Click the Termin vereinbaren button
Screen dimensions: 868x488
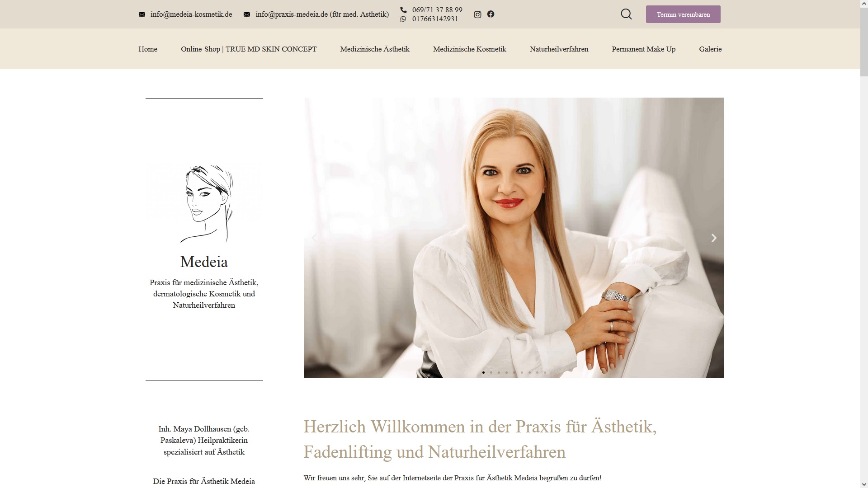683,14
